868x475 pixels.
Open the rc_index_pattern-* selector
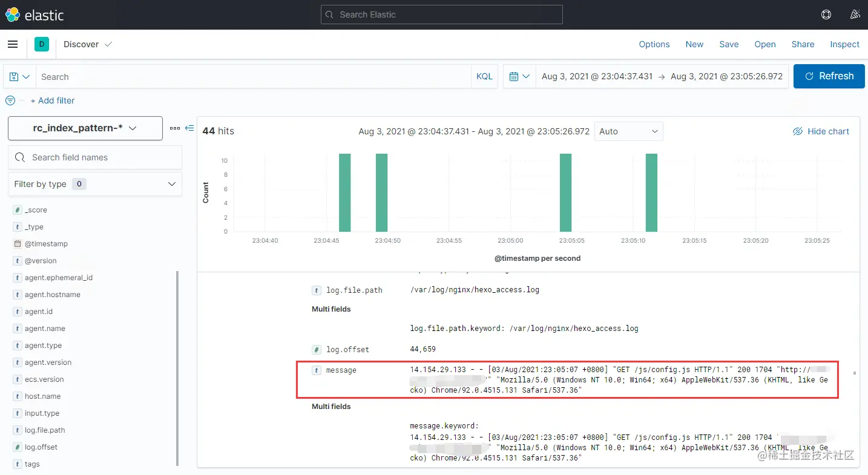[x=85, y=128]
